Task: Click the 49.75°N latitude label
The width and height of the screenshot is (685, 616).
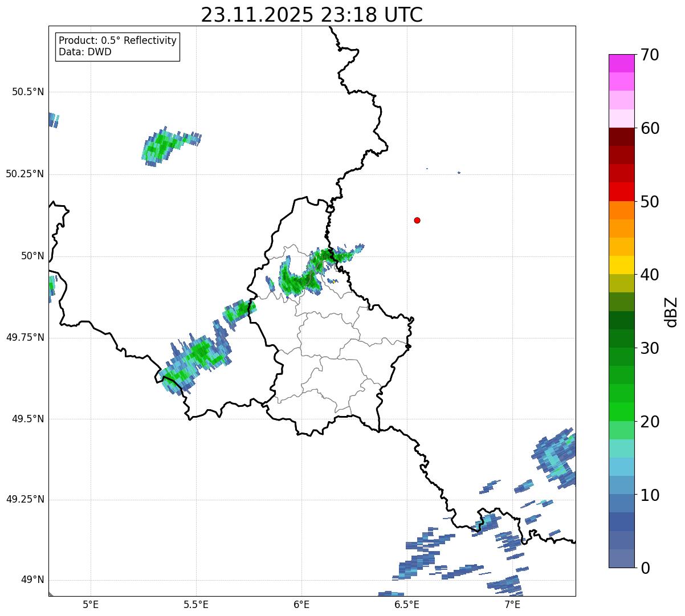Action: click(25, 338)
